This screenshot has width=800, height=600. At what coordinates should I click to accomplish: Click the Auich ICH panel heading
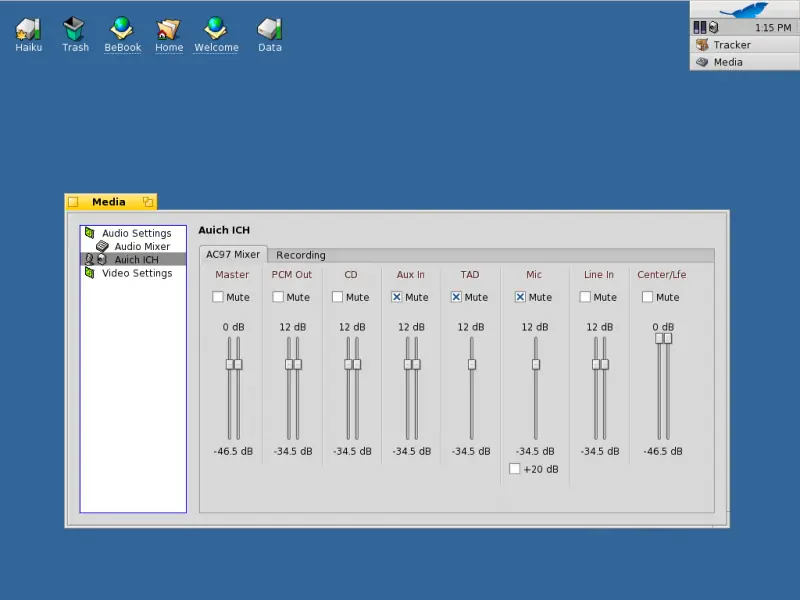[x=224, y=230]
